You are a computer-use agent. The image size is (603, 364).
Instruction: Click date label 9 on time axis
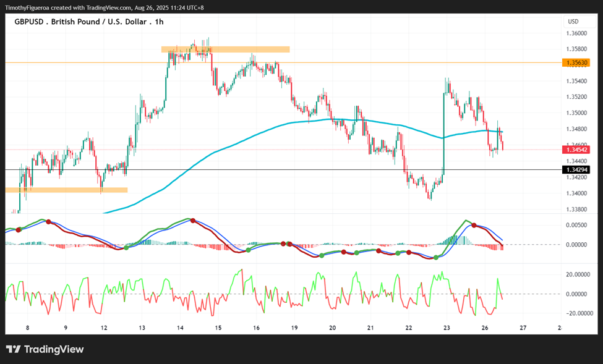coord(66,328)
